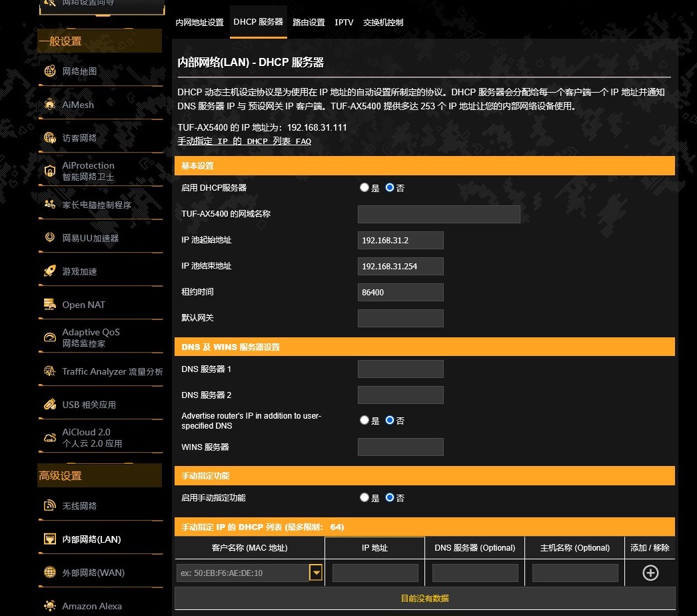697x616 pixels.
Task: Click the USB 相关应用 icon
Action: tap(50, 405)
